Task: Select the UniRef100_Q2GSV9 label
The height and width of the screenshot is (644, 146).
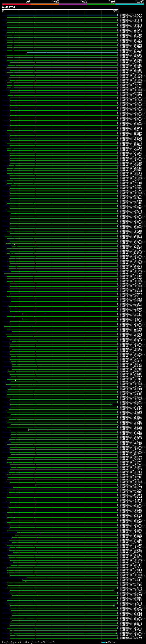Action: click(131, 304)
